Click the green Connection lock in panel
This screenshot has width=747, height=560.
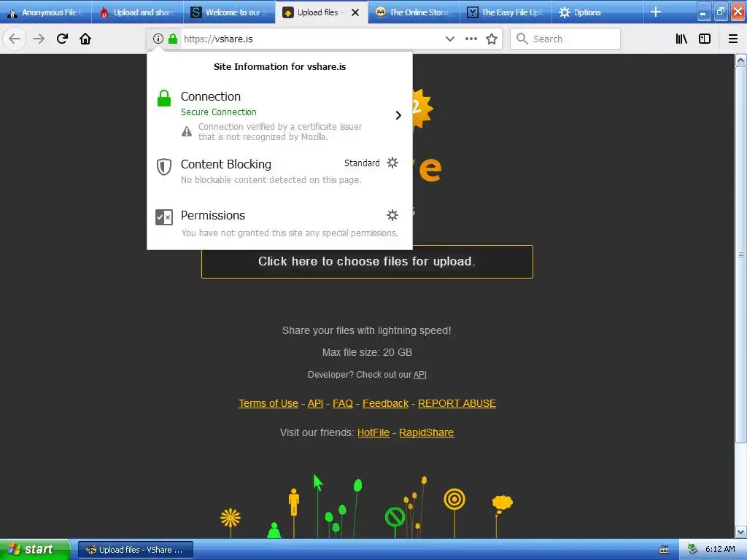[x=164, y=98]
